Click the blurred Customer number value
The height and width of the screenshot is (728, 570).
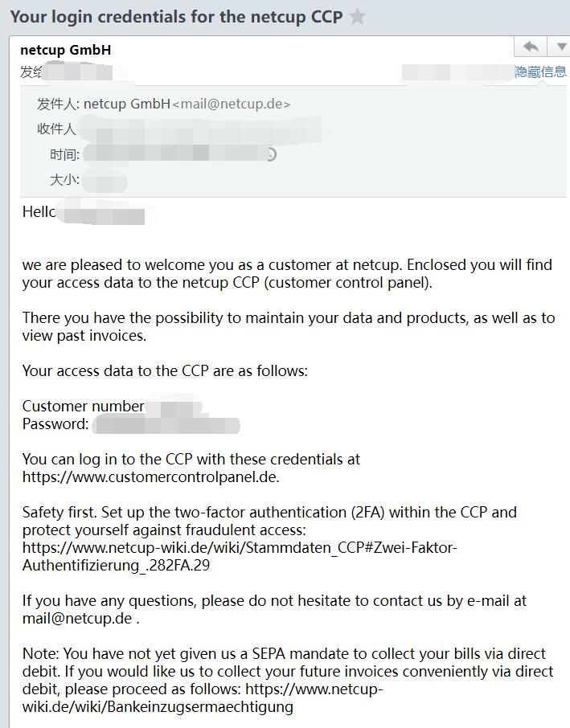tap(174, 405)
